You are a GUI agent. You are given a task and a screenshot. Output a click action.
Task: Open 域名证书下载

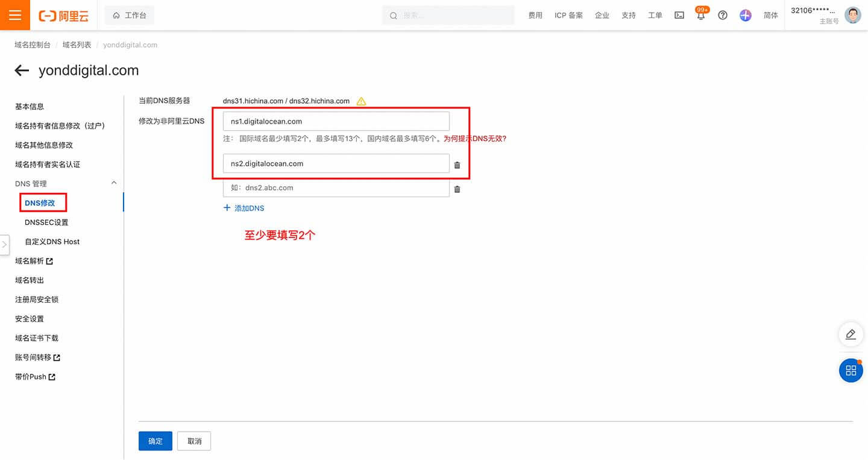coord(37,338)
